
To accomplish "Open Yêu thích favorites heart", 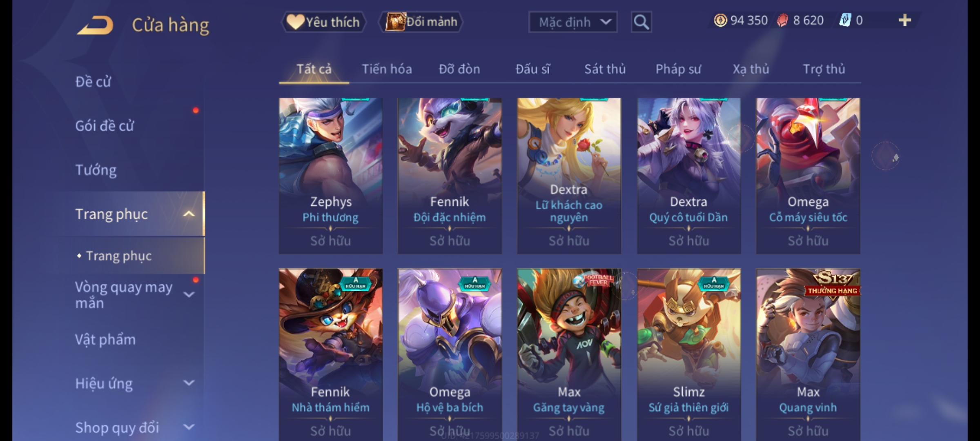I will [x=324, y=22].
